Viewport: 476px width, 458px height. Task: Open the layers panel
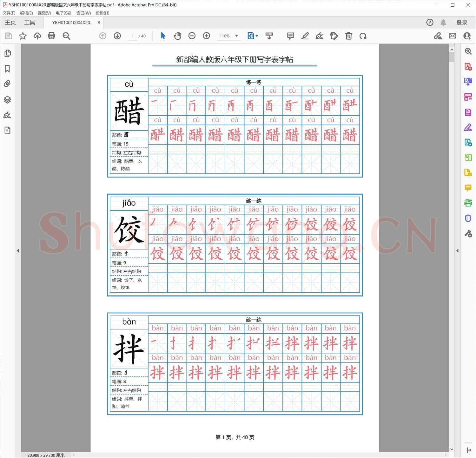pos(7,100)
